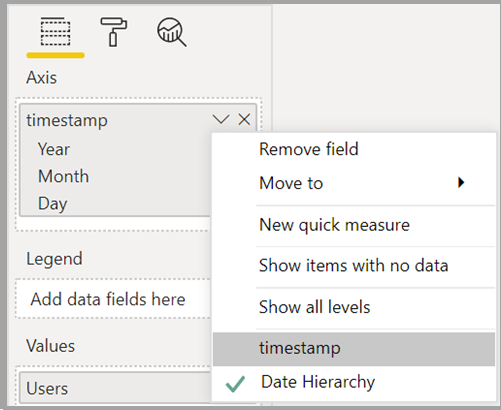Open the Analytics magnifier tab

coord(172,32)
